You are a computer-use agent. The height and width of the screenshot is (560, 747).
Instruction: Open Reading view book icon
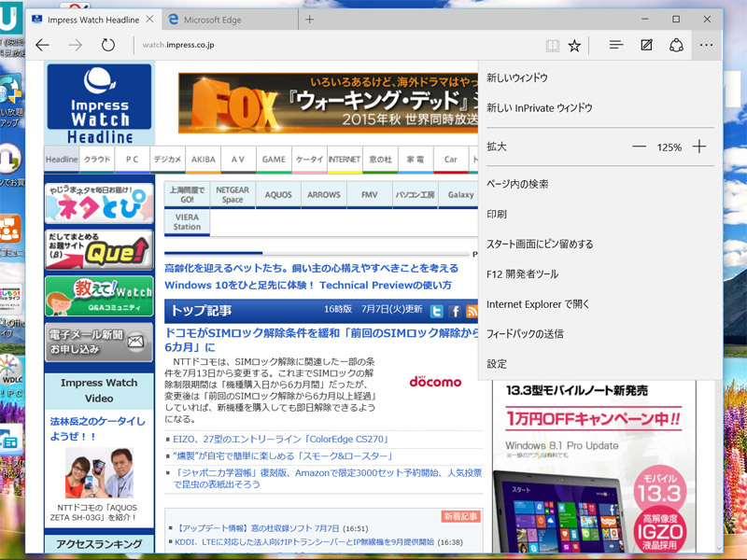click(553, 45)
